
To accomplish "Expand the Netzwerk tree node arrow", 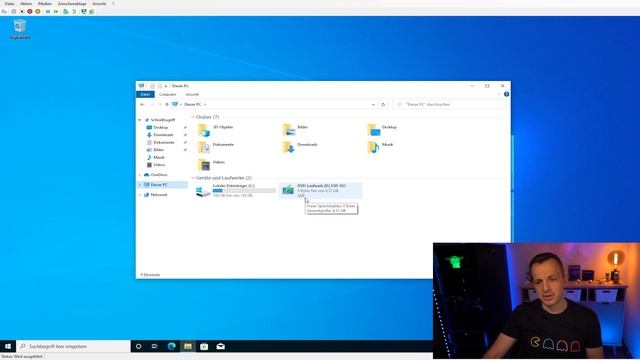I will tap(140, 195).
